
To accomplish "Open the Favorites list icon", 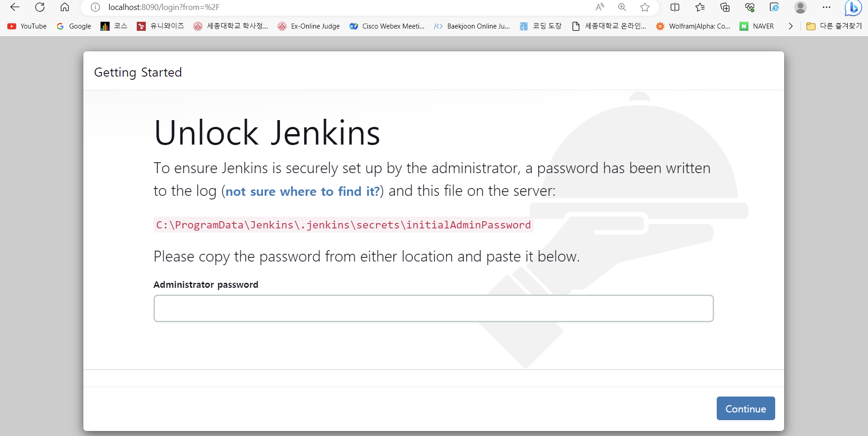I will (700, 7).
